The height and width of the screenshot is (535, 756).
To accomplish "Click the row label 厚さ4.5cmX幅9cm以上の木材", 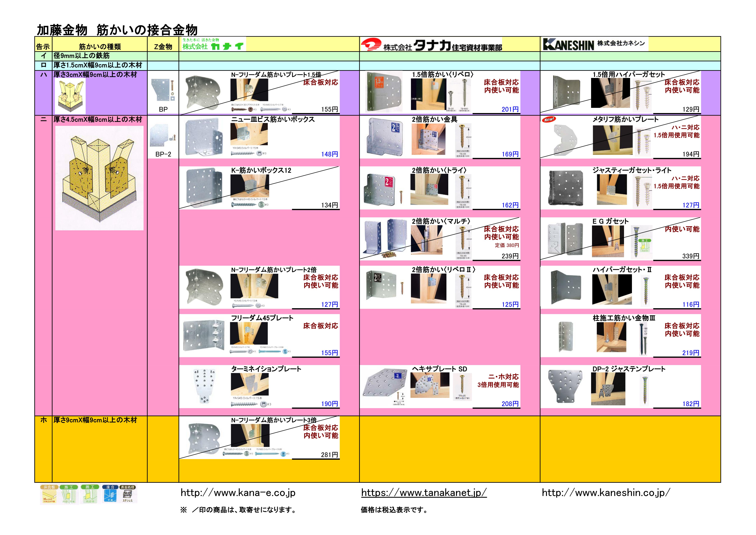I will [98, 119].
